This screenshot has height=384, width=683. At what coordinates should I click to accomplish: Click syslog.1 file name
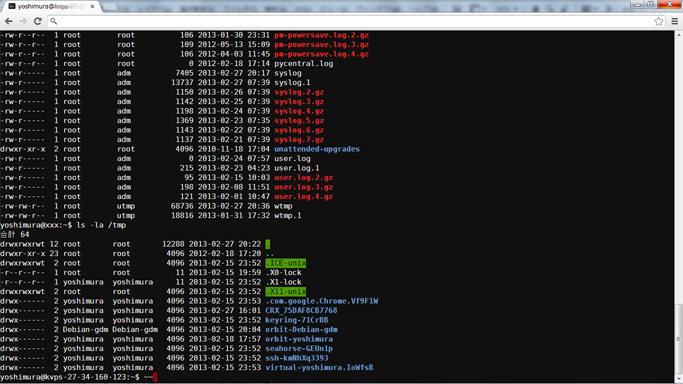click(x=292, y=83)
